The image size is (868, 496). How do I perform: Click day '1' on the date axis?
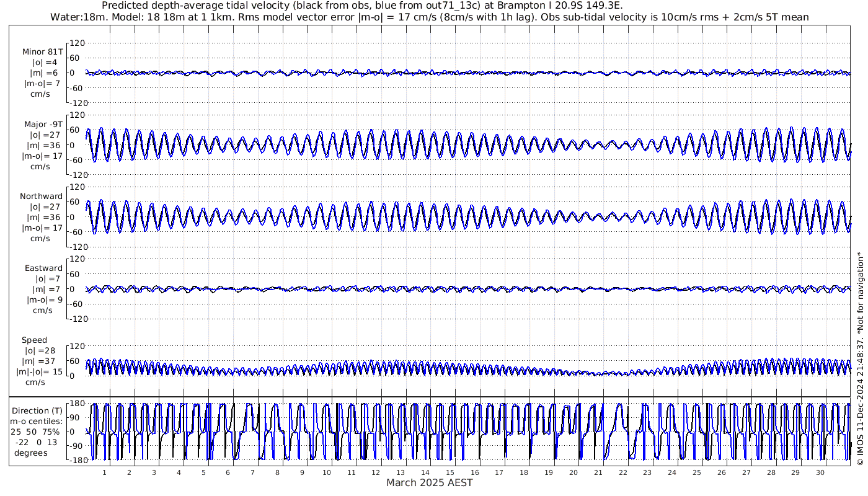104,472
